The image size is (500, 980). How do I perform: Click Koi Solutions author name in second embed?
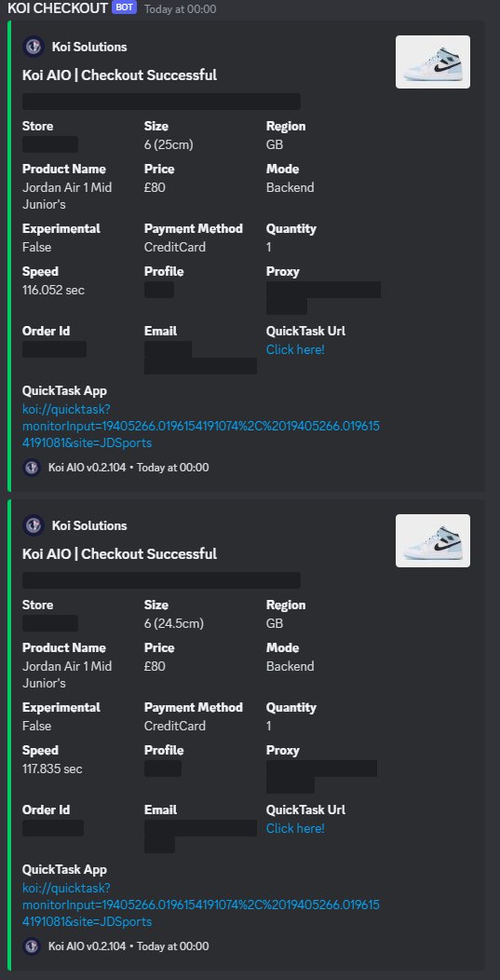pyautogui.click(x=89, y=525)
